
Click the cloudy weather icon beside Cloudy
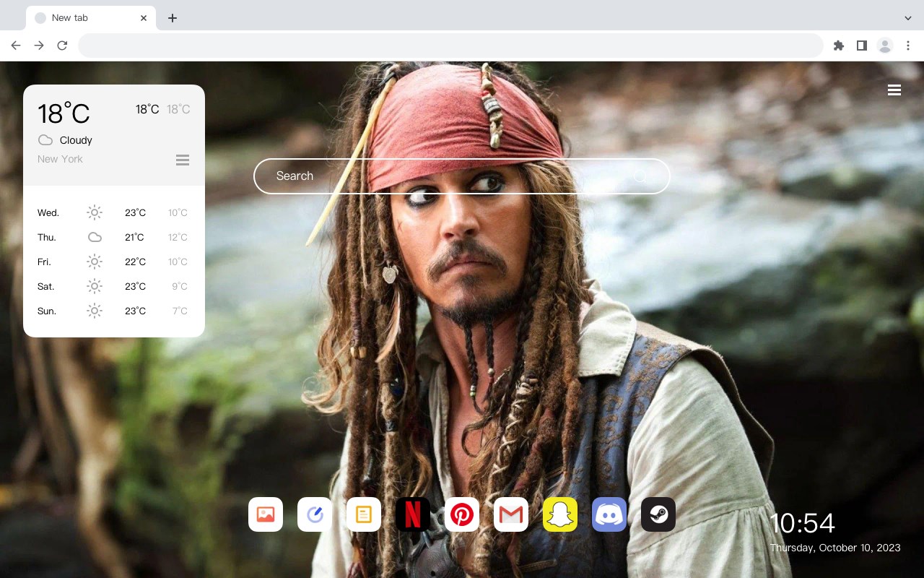pyautogui.click(x=45, y=140)
